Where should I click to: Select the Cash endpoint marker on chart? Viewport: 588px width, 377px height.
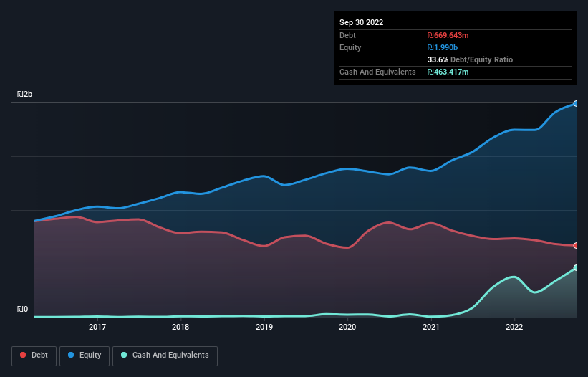[576, 268]
